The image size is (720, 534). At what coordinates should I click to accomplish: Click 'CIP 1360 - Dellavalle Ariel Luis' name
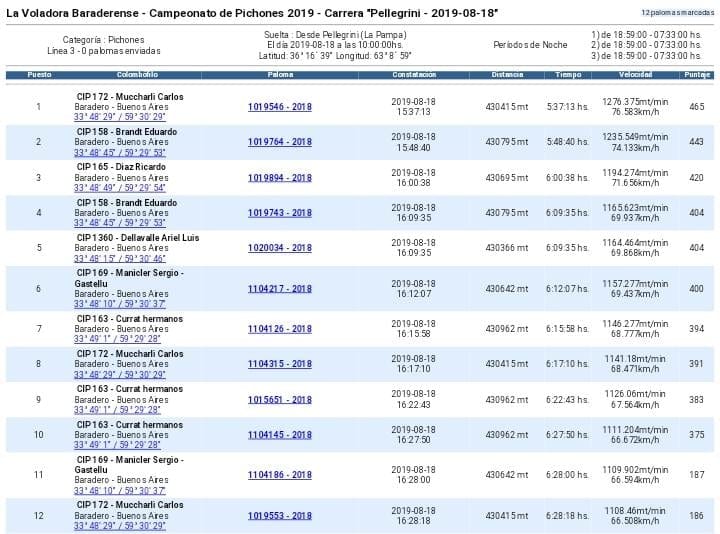[138, 238]
